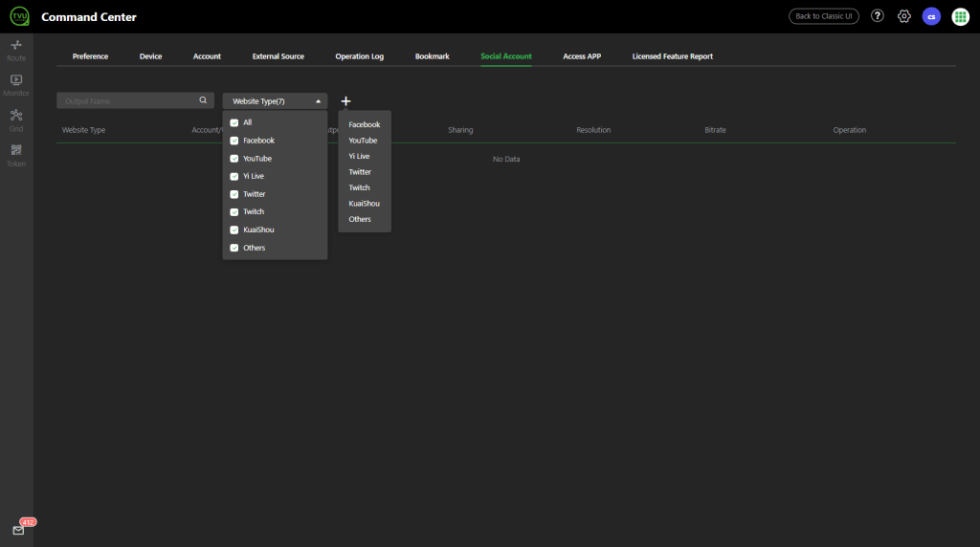
Task: Click the Website Type column header
Action: pos(84,130)
